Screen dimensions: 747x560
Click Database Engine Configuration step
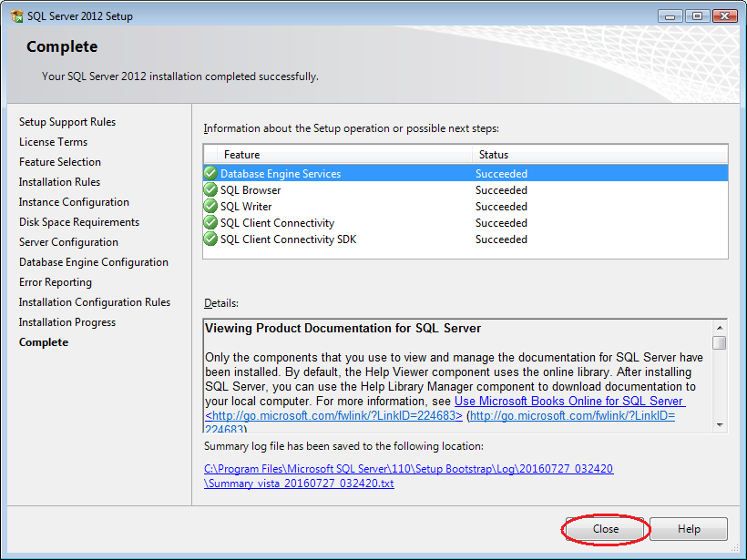tap(93, 262)
